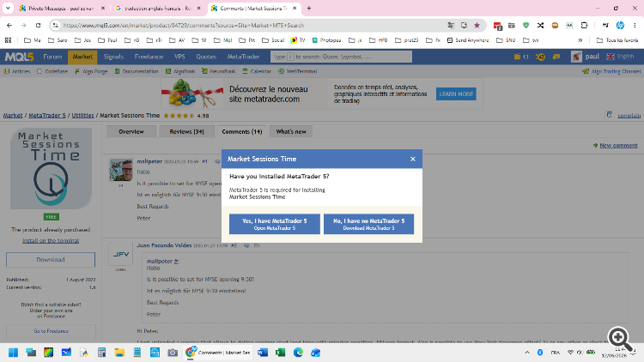
Task: Open the Market menu item
Action: click(x=82, y=57)
